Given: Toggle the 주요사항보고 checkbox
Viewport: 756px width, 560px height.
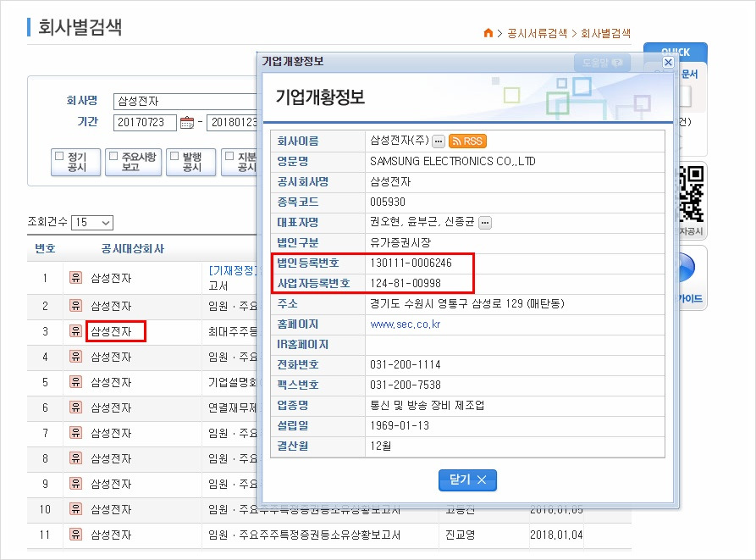Looking at the screenshot, I should click(113, 156).
